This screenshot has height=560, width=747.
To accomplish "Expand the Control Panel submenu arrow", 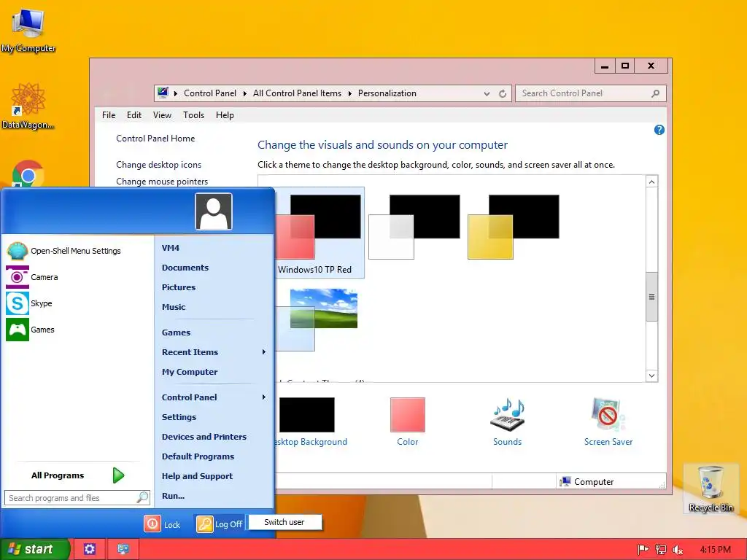I will 263,397.
